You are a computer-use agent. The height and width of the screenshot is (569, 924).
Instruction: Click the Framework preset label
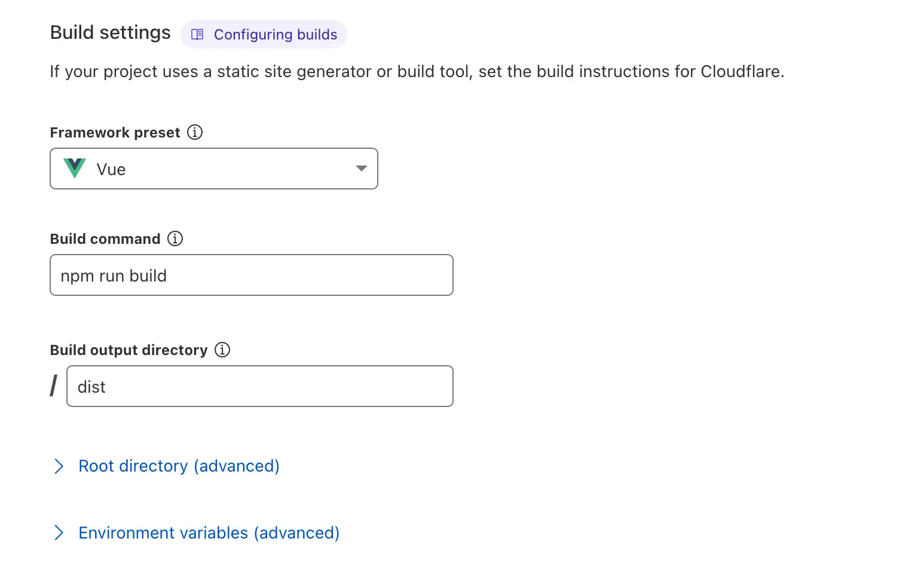pyautogui.click(x=115, y=133)
